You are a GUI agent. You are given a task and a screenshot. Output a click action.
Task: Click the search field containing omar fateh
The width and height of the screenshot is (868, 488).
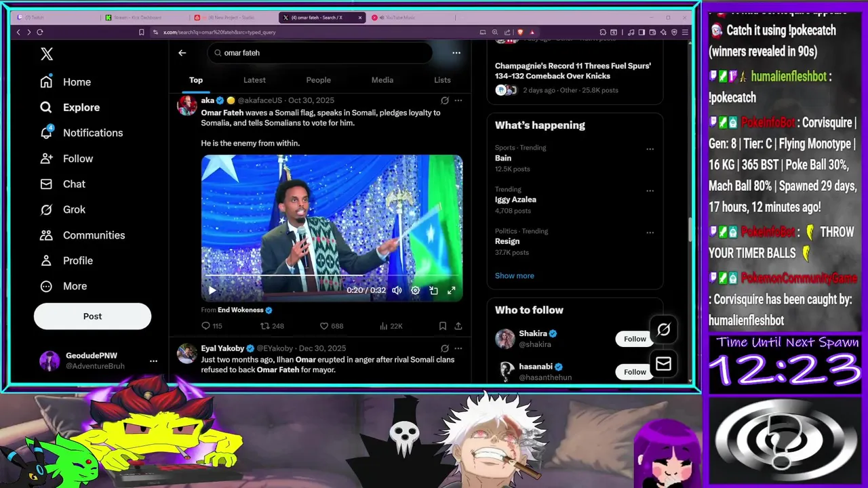coord(319,53)
